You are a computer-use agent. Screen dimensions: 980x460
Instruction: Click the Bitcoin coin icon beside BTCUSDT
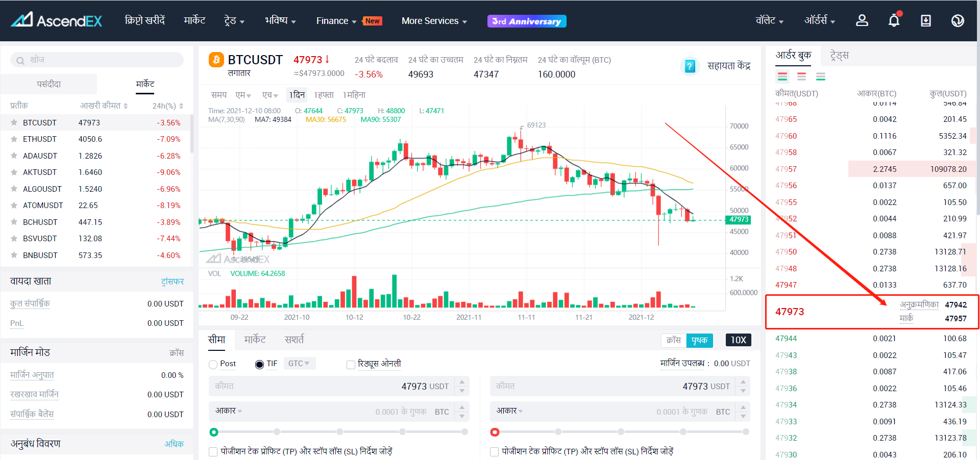[216, 60]
